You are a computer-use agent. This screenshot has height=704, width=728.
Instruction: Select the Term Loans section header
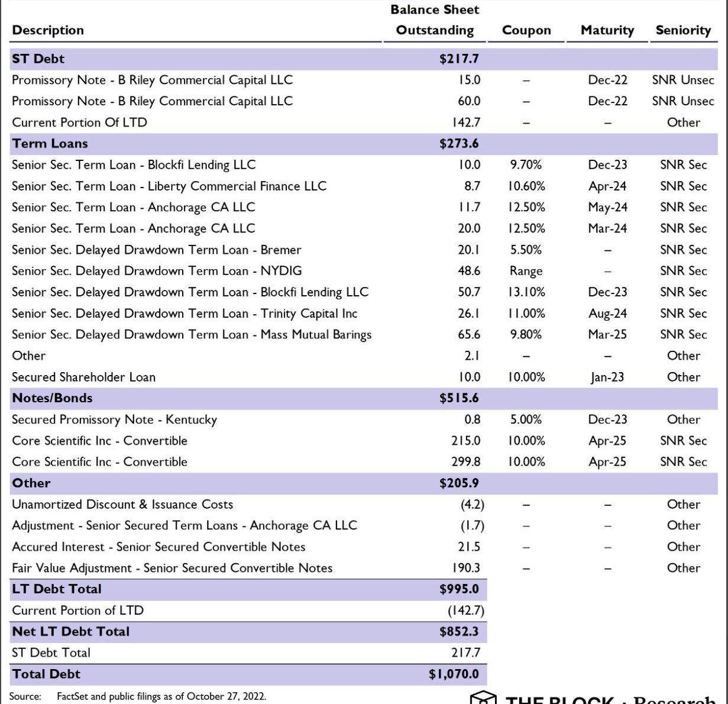[x=50, y=144]
